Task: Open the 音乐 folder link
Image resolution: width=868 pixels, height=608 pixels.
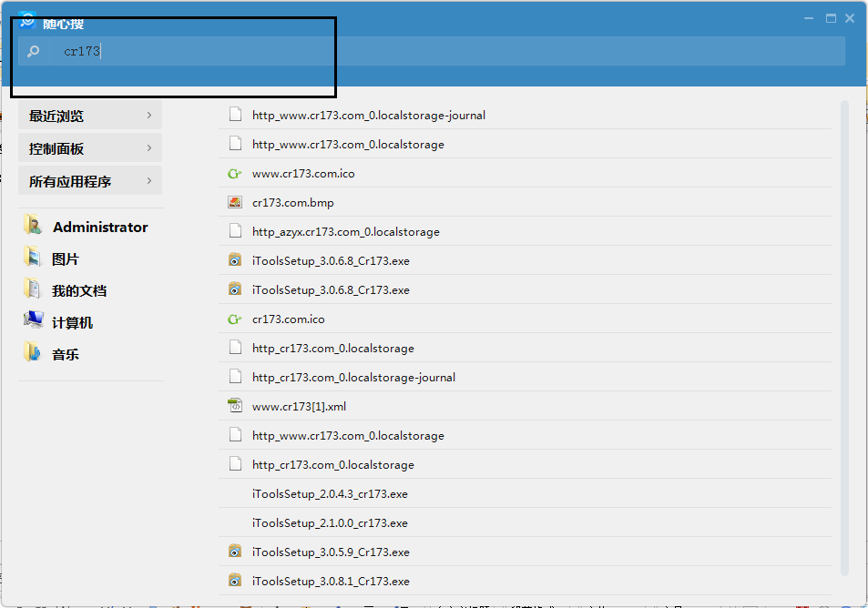Action: click(66, 355)
